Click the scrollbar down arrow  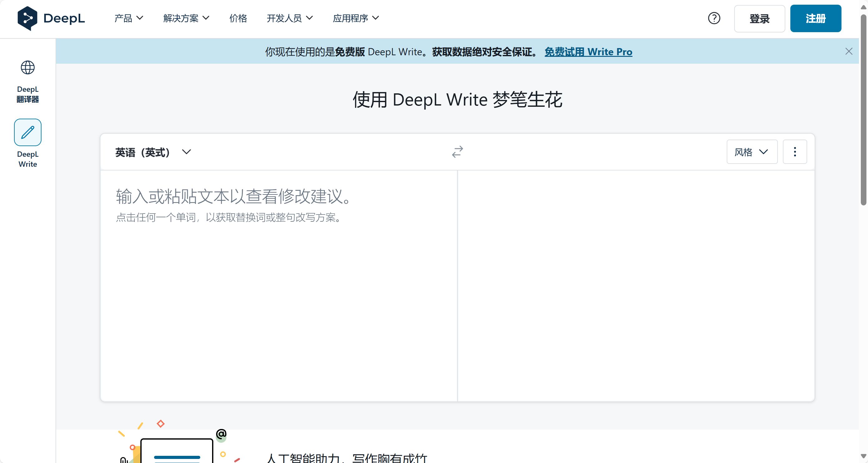(x=863, y=456)
